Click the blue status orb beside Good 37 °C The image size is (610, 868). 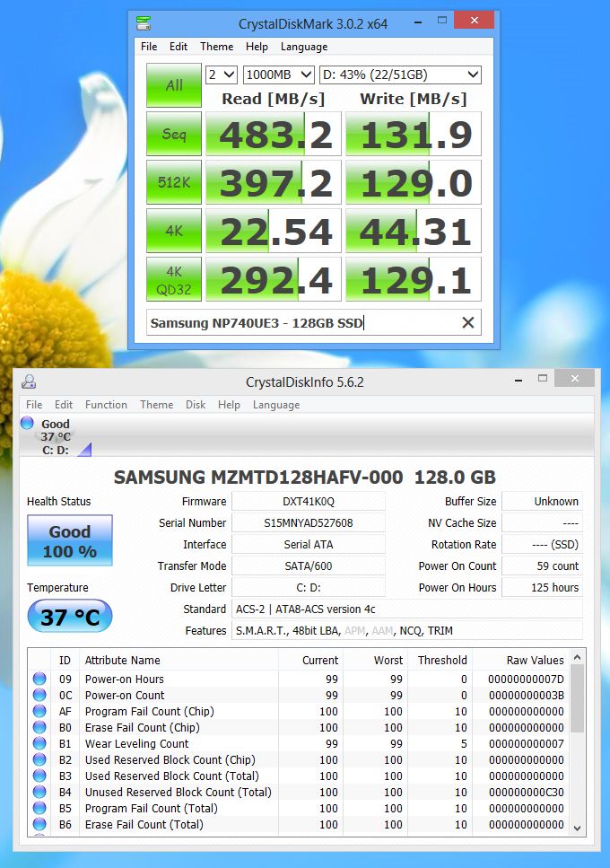[x=27, y=423]
